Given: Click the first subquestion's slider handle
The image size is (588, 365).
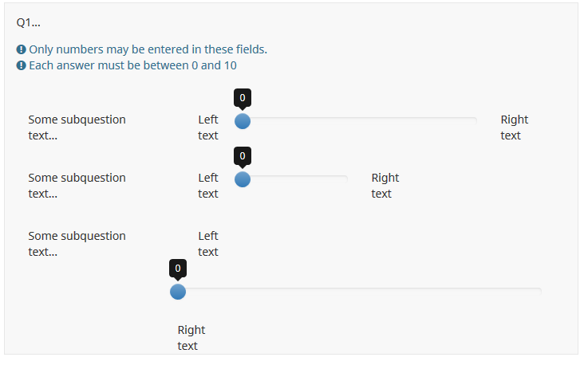Looking at the screenshot, I should coord(243,121).
